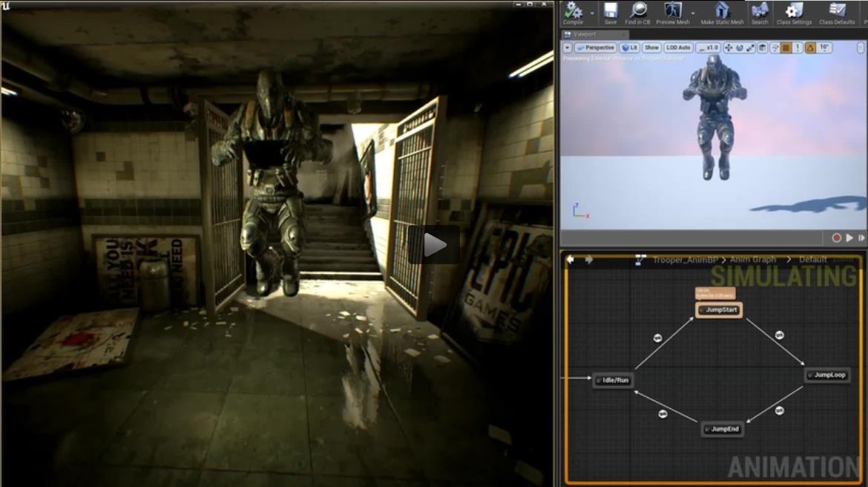868x487 pixels.
Task: Select the JumpStart state node
Action: click(x=719, y=310)
